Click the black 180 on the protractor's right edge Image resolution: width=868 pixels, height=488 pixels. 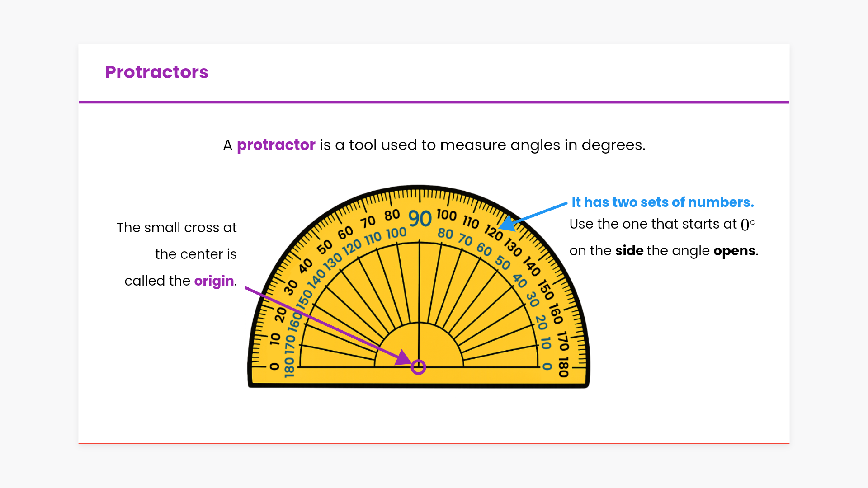coord(563,367)
